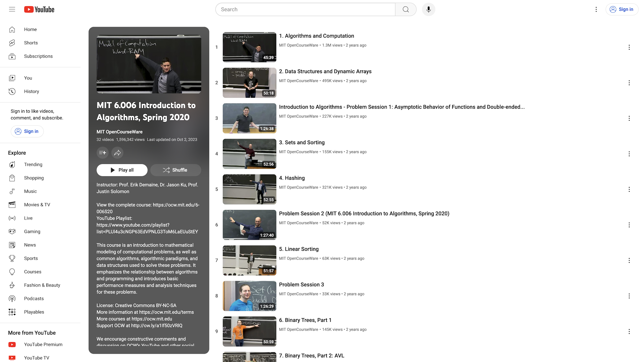Click the YouTube logo

click(x=39, y=9)
